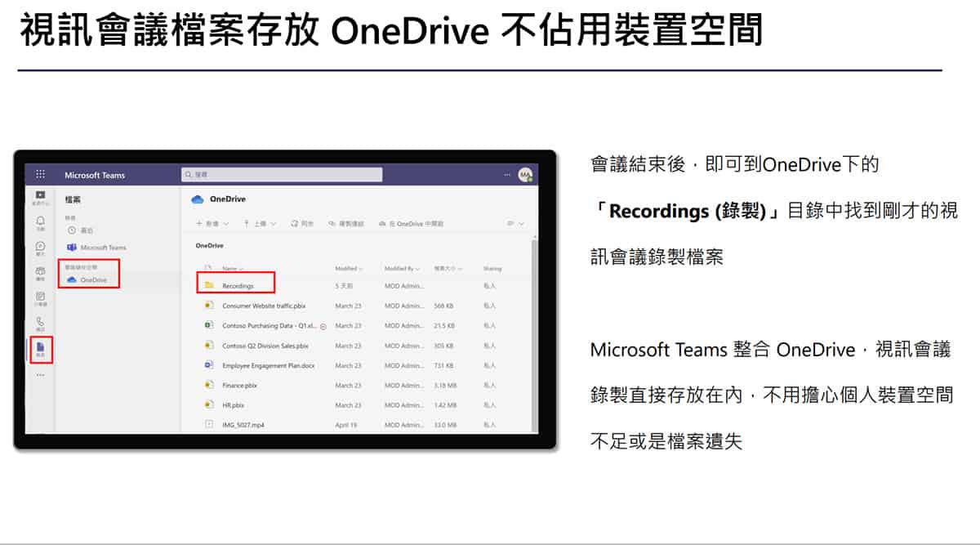This screenshot has height=545, width=980.
Task: Show more apps via the rail ellipsis
Action: pyautogui.click(x=40, y=375)
